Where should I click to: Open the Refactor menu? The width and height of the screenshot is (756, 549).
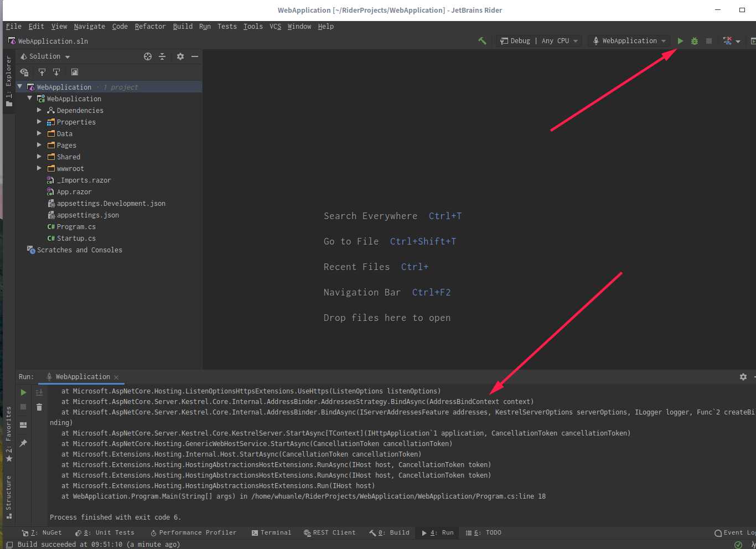click(150, 27)
